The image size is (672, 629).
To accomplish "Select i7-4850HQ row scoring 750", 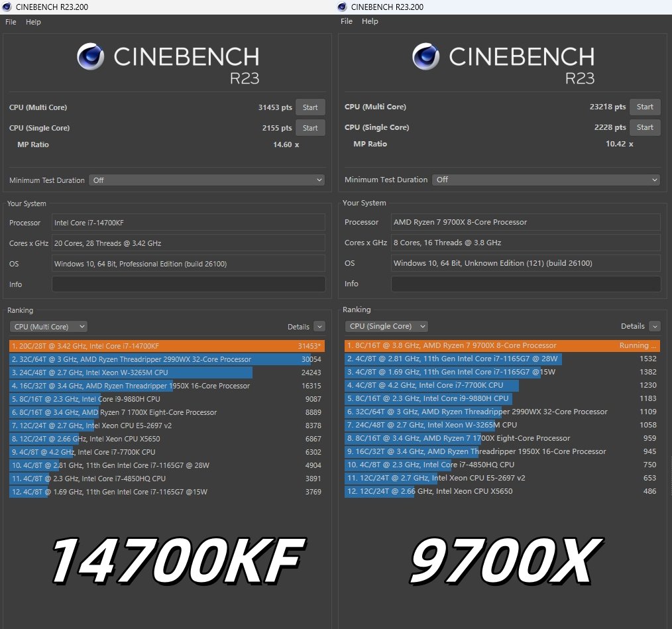I will tap(502, 465).
